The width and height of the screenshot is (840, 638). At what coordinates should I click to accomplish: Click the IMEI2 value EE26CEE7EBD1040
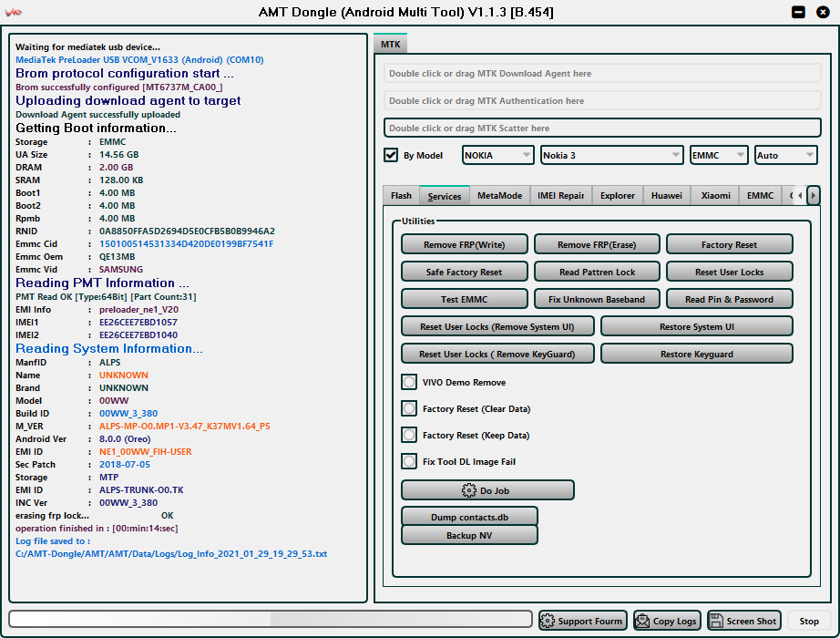coord(138,335)
